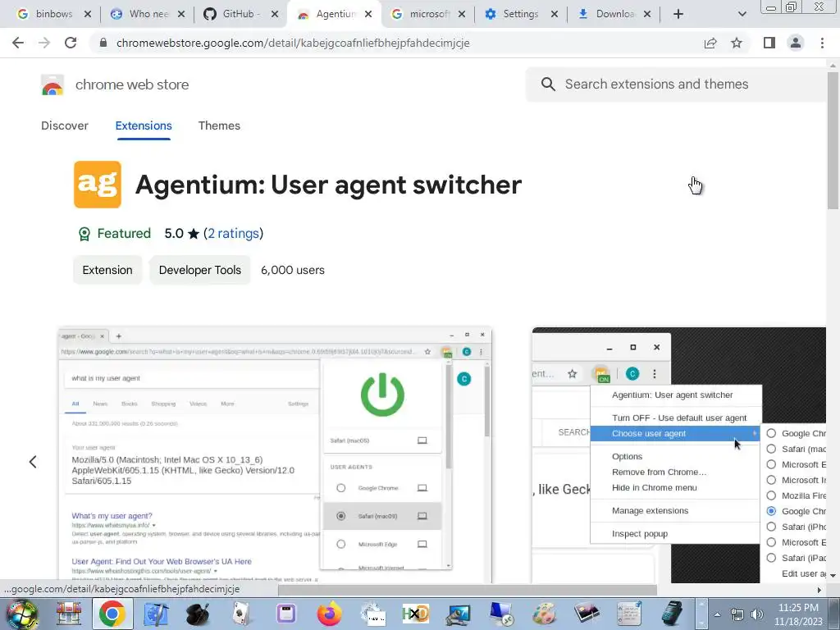Viewport: 840px width, 630px height.
Task: Go back to the previous page
Action: [18, 43]
